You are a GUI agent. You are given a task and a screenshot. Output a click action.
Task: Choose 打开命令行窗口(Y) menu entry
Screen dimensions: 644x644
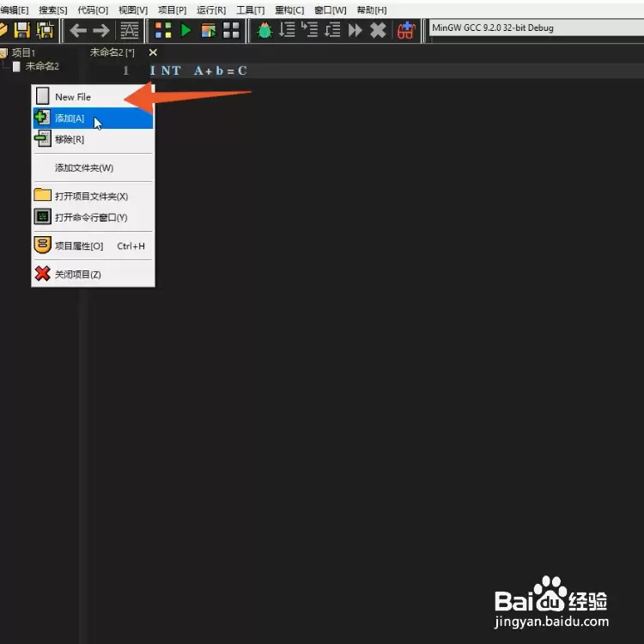tap(93, 217)
